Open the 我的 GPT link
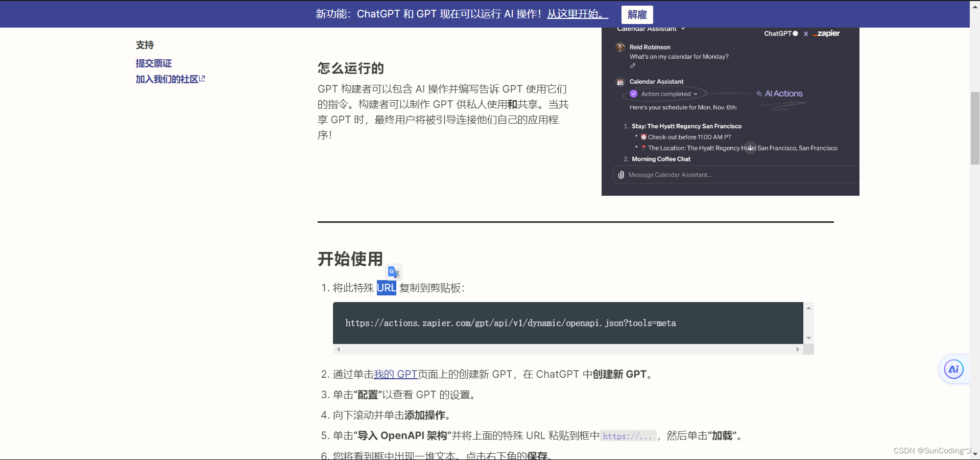980x460 pixels. (395, 374)
